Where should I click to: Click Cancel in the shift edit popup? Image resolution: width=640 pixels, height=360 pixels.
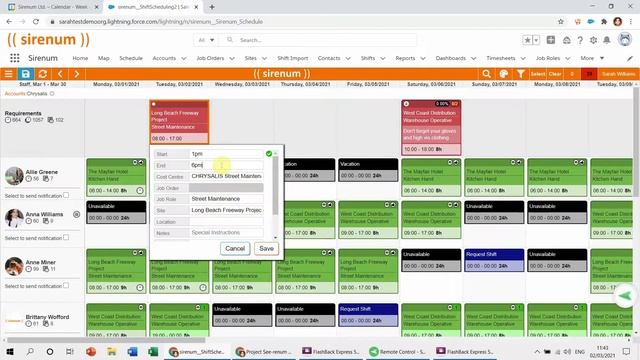click(x=235, y=248)
